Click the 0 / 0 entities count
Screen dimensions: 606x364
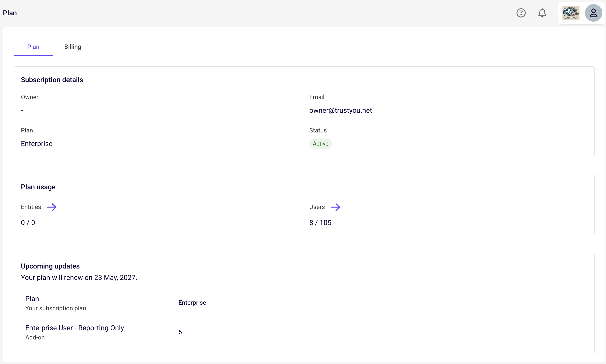[x=28, y=223]
